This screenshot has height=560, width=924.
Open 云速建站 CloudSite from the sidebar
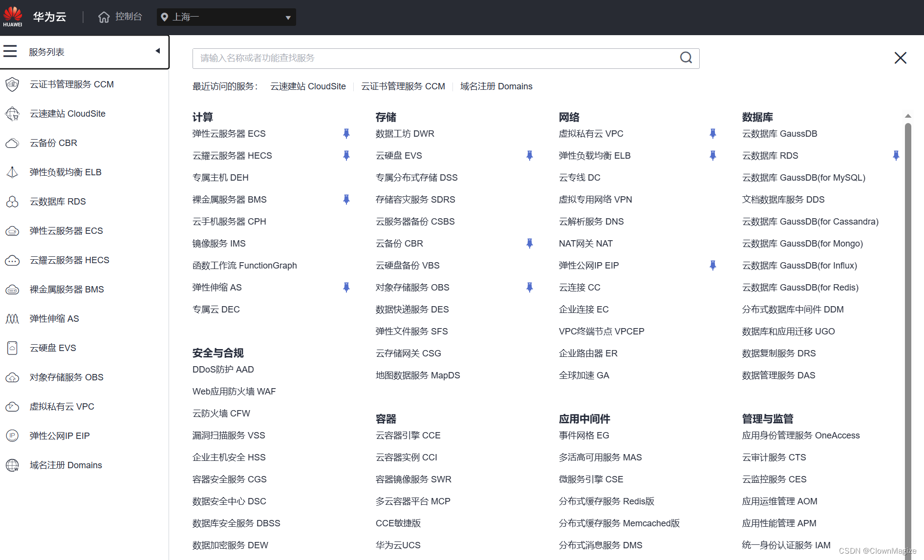pyautogui.click(x=67, y=114)
